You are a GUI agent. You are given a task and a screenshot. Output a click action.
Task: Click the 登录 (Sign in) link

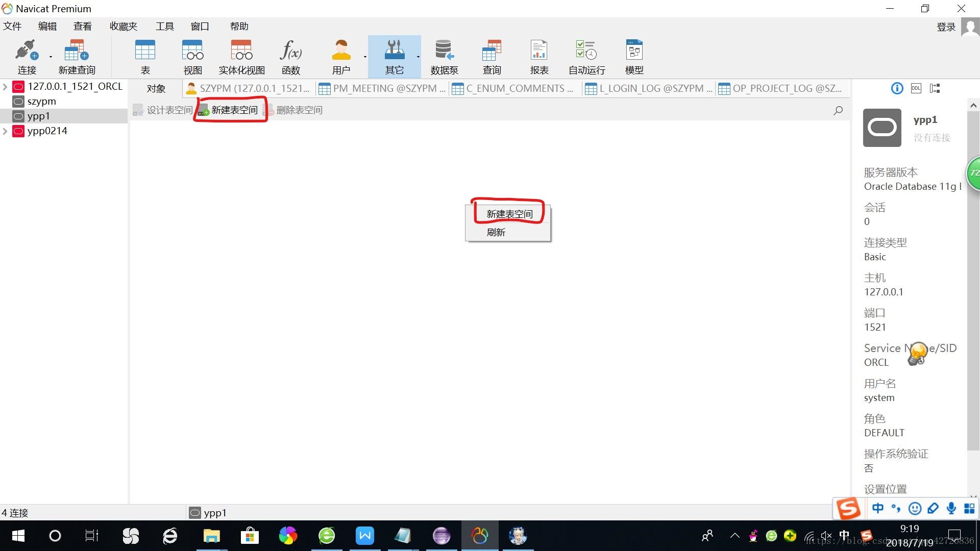click(946, 27)
